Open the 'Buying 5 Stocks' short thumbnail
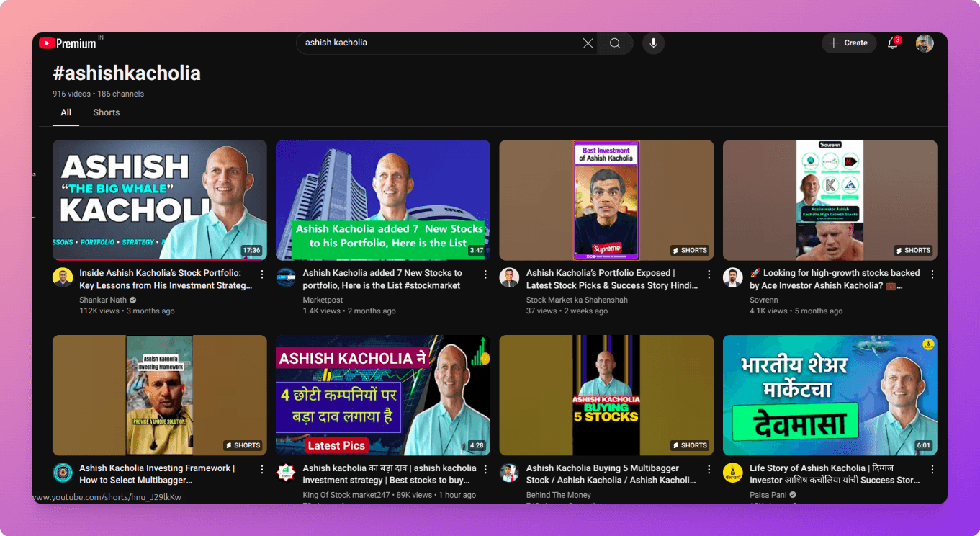The width and height of the screenshot is (980, 536). pos(606,395)
